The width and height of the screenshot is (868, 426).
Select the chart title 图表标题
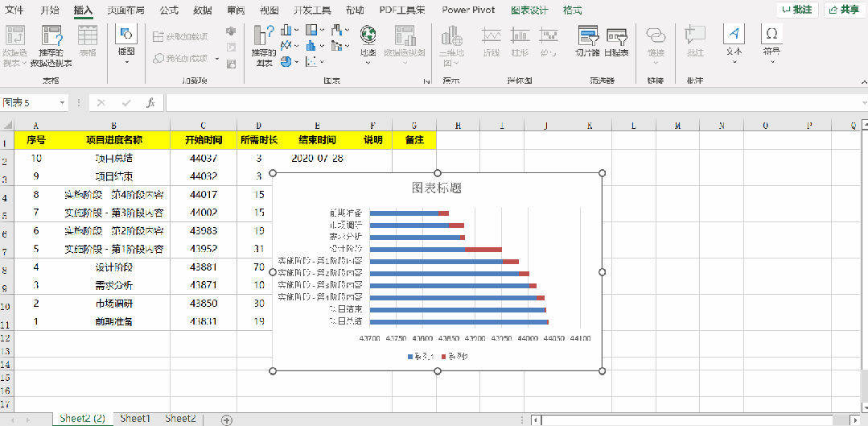pyautogui.click(x=437, y=188)
